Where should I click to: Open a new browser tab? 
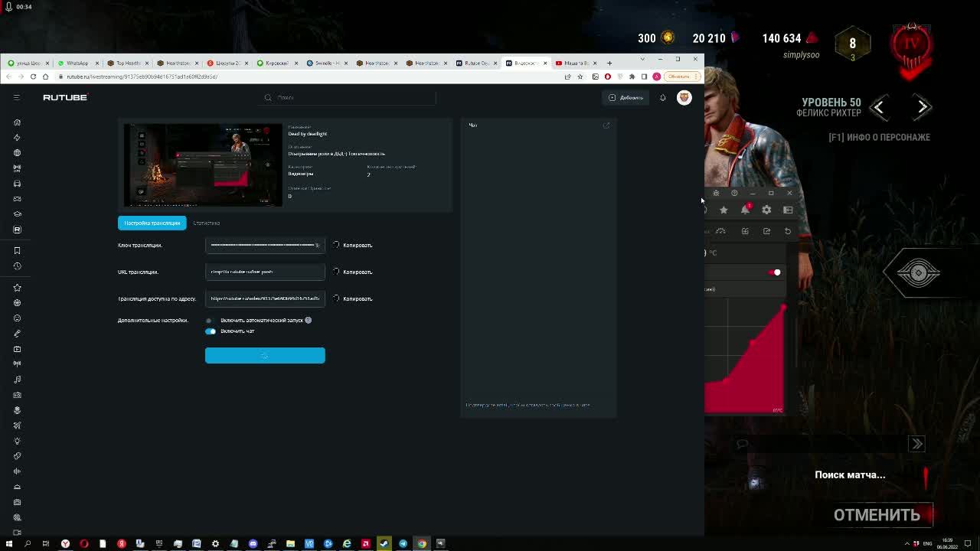(609, 63)
